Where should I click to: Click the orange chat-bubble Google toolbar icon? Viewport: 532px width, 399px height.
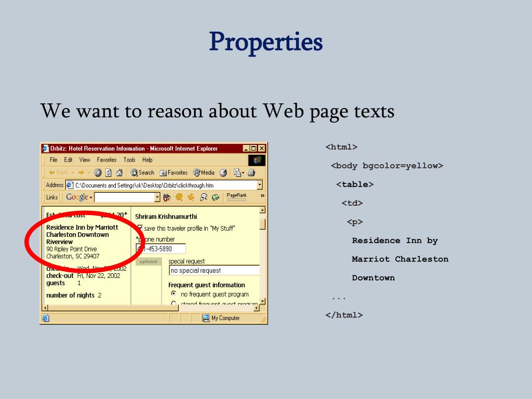[179, 197]
